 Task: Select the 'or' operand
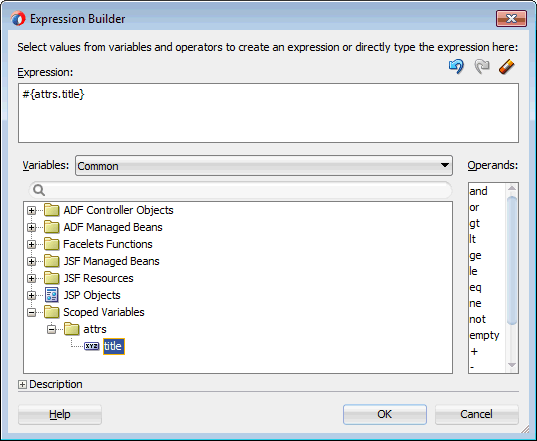[x=474, y=207]
